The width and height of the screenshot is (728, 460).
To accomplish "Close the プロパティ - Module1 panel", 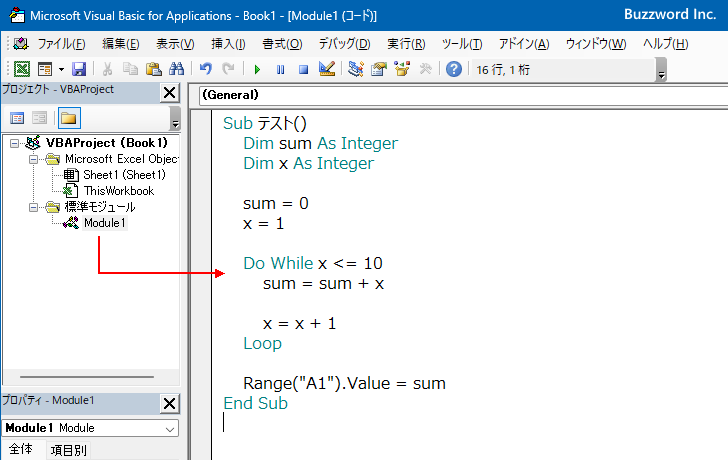I will click(x=169, y=403).
